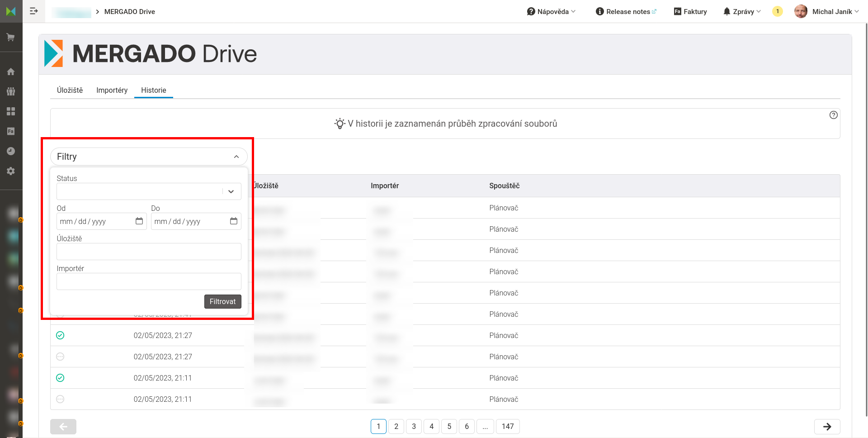Viewport: 868px width, 438px height.
Task: Click the MERGADO Drive breadcrumb
Action: click(x=129, y=12)
